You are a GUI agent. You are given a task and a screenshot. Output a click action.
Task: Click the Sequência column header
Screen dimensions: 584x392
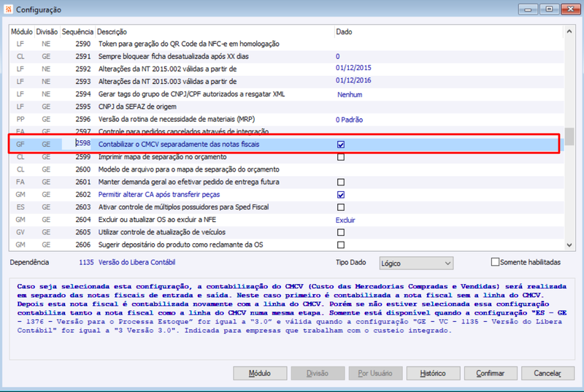click(x=77, y=31)
